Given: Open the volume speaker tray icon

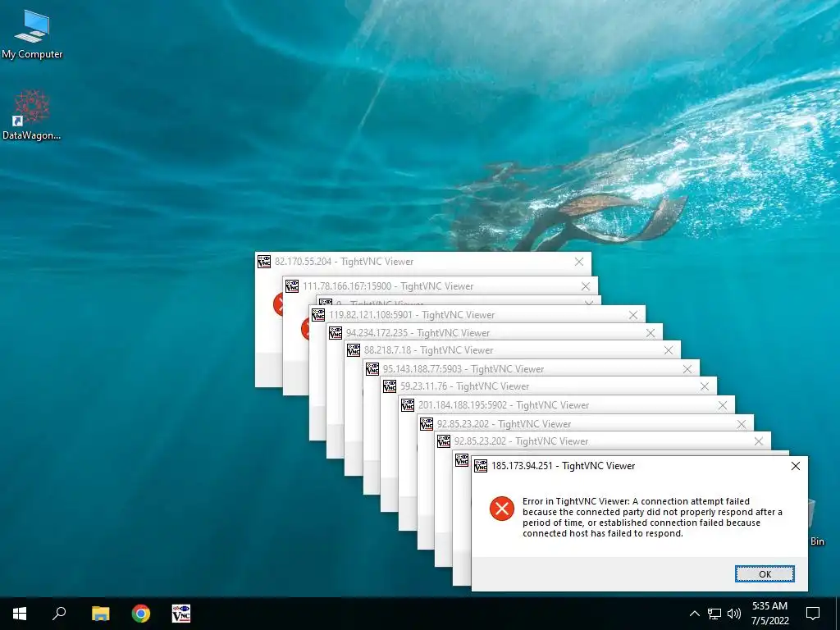Looking at the screenshot, I should (734, 614).
